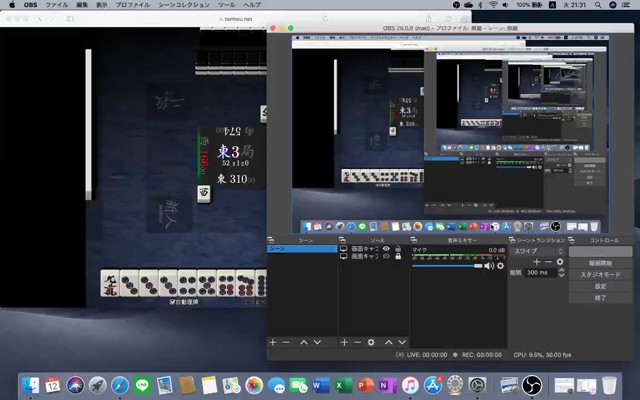The image size is (640, 400).
Task: Open the ヘルプ menu
Action: (252, 5)
